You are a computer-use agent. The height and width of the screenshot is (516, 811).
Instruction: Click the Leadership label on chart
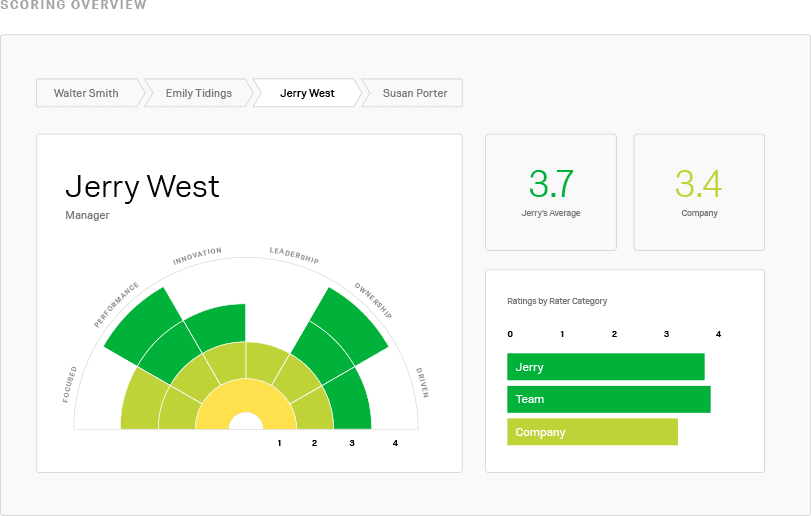(294, 255)
